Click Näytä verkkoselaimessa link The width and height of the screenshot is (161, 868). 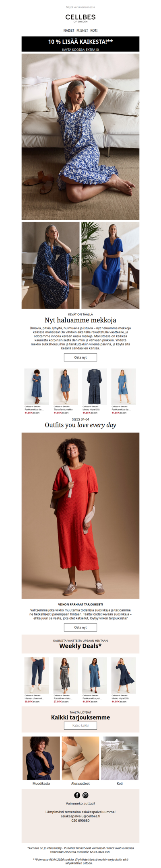click(80, 7)
